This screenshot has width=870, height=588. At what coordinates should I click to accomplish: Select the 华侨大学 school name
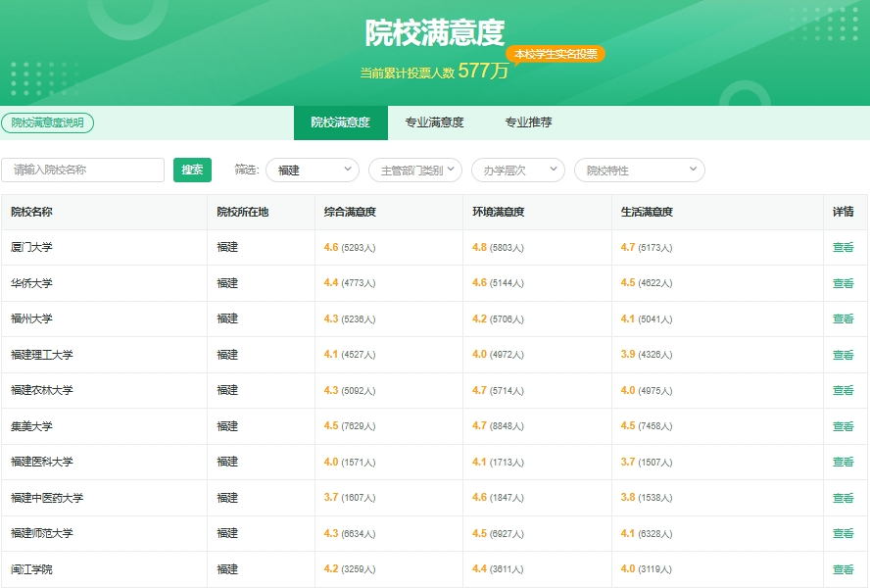31,284
